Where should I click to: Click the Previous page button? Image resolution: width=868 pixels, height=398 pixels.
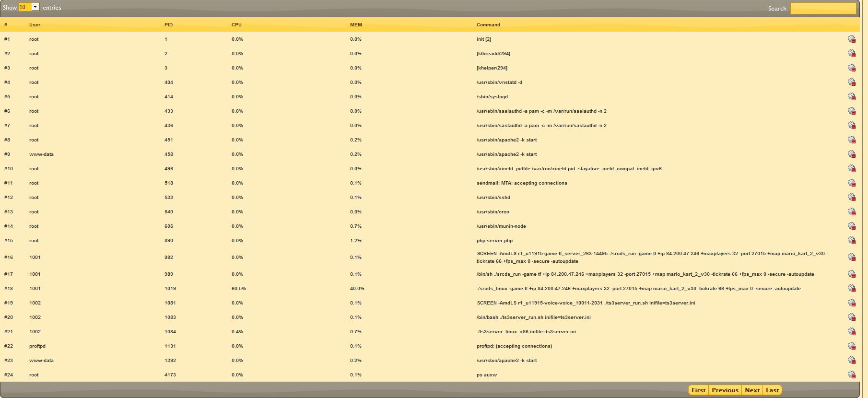tap(725, 390)
